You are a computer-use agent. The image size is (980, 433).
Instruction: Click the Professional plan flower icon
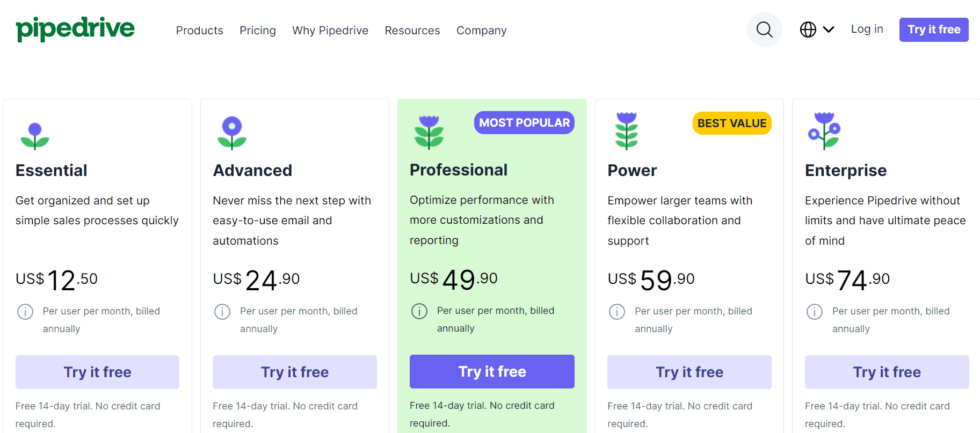tap(429, 131)
